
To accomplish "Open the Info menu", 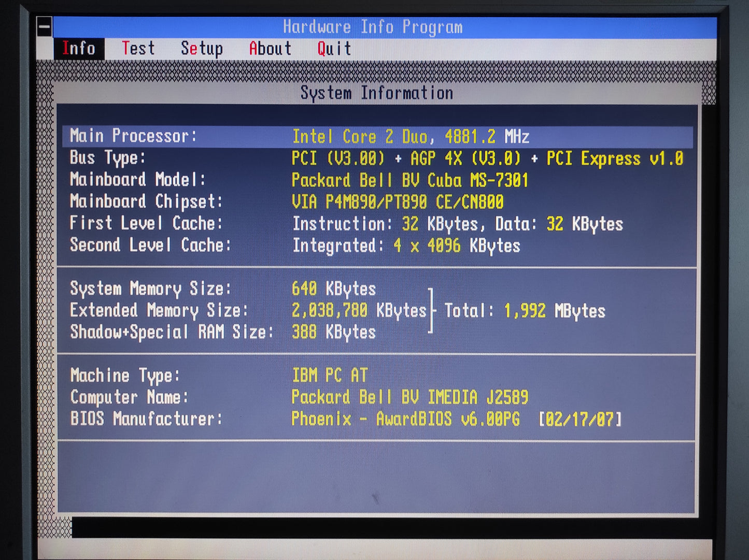I will click(x=78, y=48).
